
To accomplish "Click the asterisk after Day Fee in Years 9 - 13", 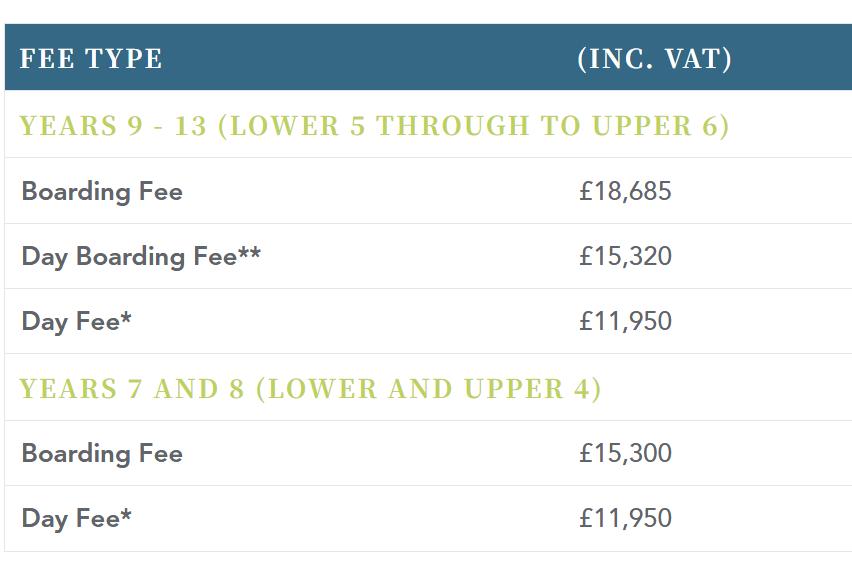I will click(x=126, y=318).
